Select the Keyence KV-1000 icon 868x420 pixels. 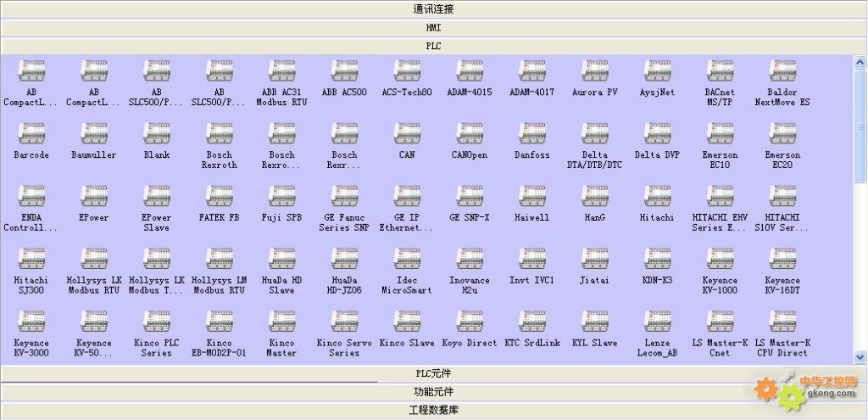point(720,259)
